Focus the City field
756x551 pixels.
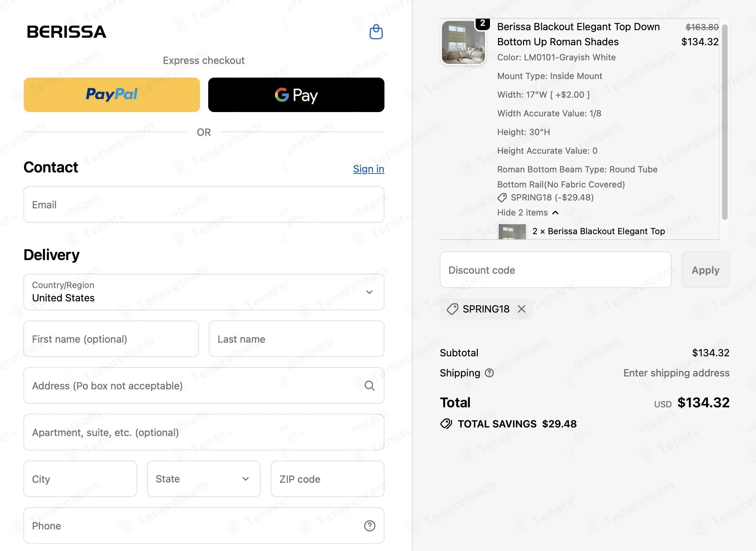tap(80, 479)
